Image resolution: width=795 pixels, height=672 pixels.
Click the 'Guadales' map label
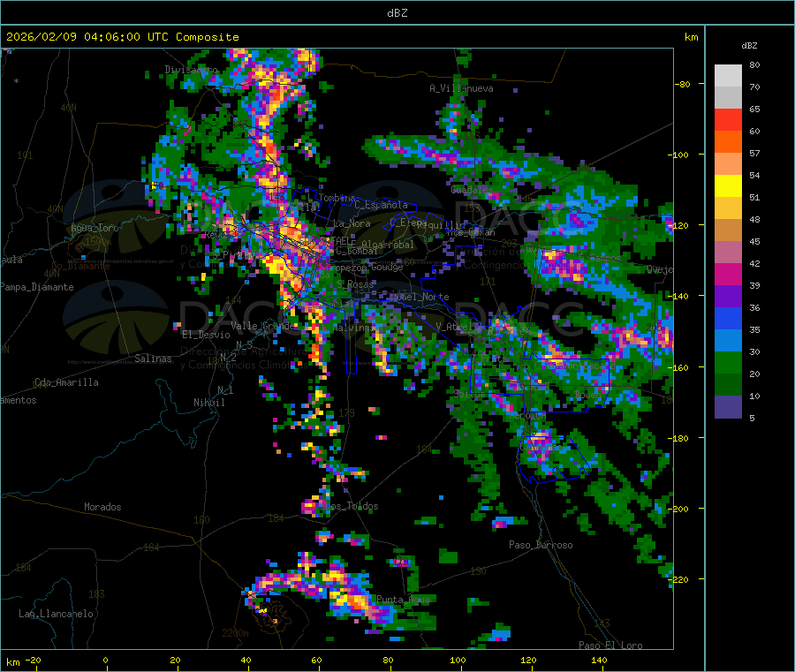pyautogui.click(x=472, y=190)
